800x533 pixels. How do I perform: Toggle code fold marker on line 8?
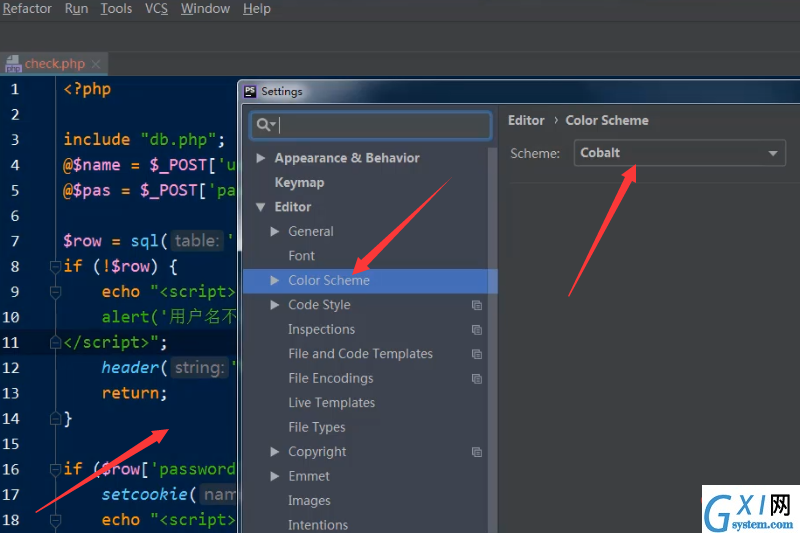pyautogui.click(x=55, y=266)
